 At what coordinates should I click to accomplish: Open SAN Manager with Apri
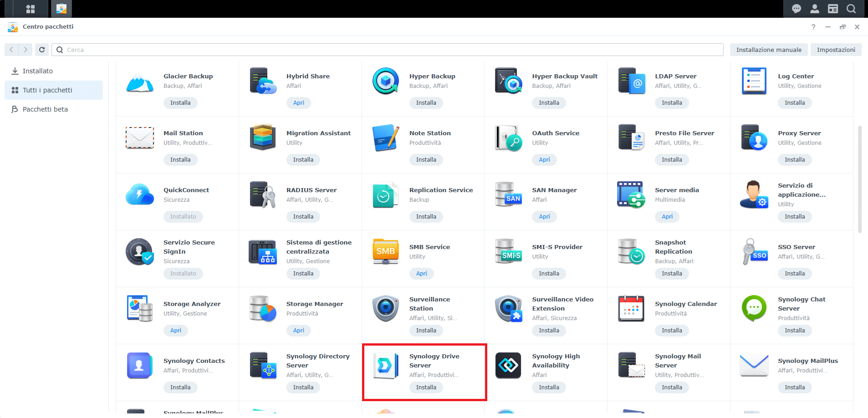[544, 217]
